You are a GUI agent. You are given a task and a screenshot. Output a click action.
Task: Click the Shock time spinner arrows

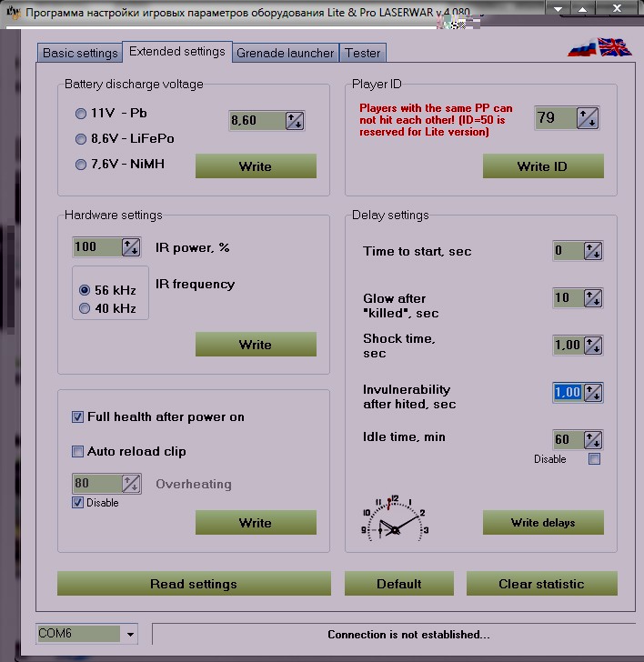pos(592,345)
